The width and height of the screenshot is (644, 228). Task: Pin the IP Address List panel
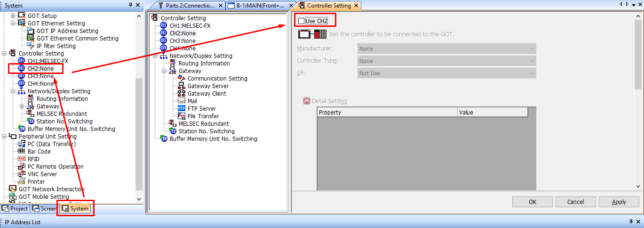[631, 222]
